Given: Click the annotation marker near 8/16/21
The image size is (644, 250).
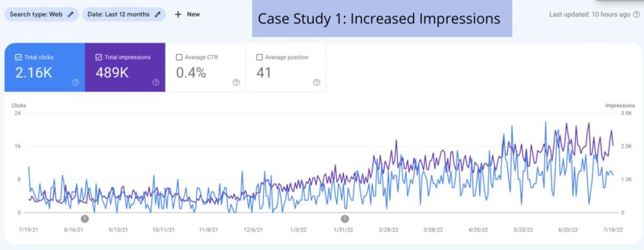Looking at the screenshot, I should click(x=85, y=219).
